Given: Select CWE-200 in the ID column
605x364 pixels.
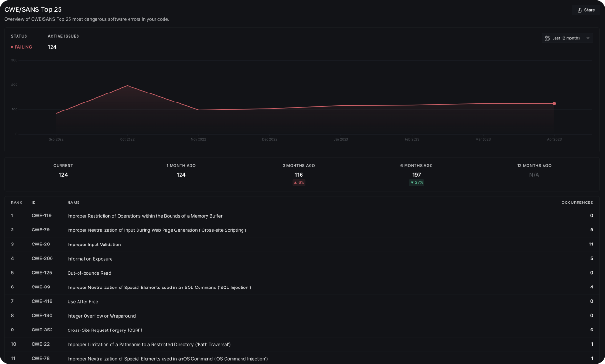Looking at the screenshot, I should tap(42, 258).
